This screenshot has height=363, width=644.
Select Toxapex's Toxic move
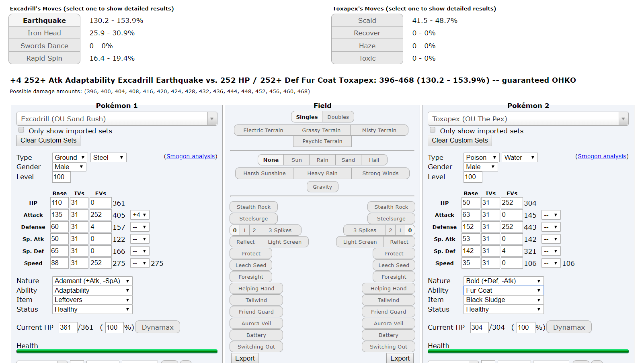pyautogui.click(x=367, y=58)
